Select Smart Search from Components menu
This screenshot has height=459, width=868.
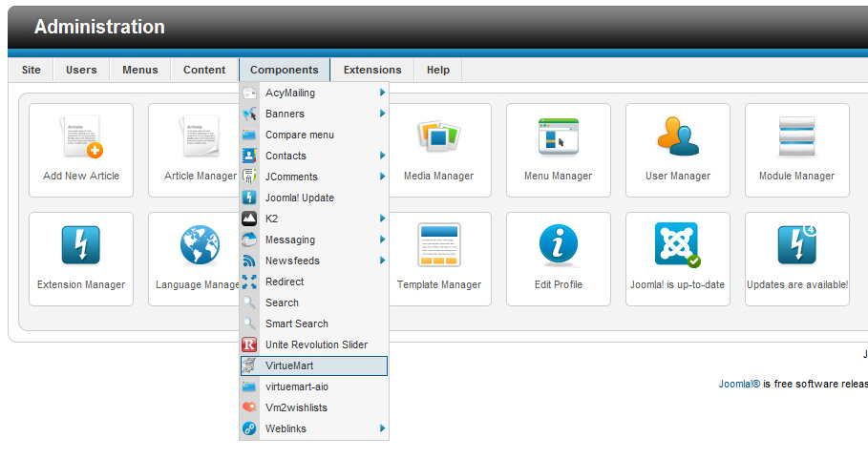(296, 323)
